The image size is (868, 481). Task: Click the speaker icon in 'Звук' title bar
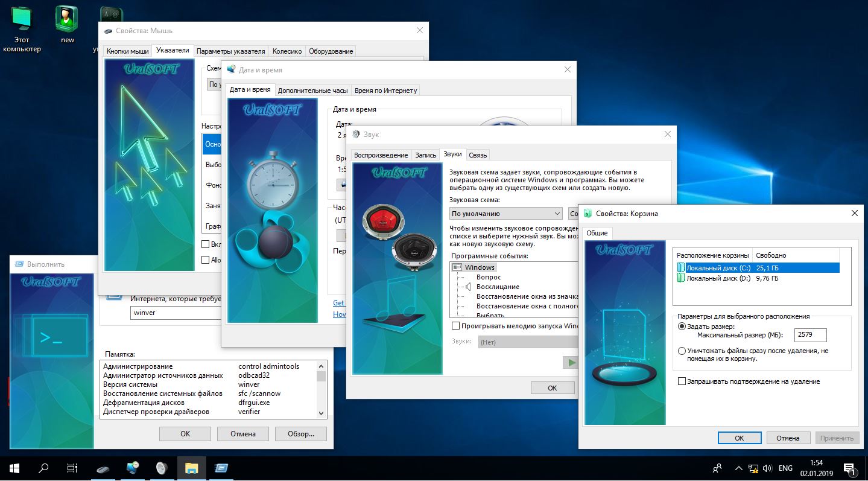(356, 134)
